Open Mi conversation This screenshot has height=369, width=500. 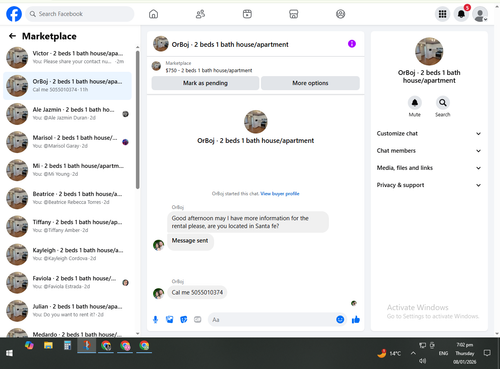coord(67,170)
